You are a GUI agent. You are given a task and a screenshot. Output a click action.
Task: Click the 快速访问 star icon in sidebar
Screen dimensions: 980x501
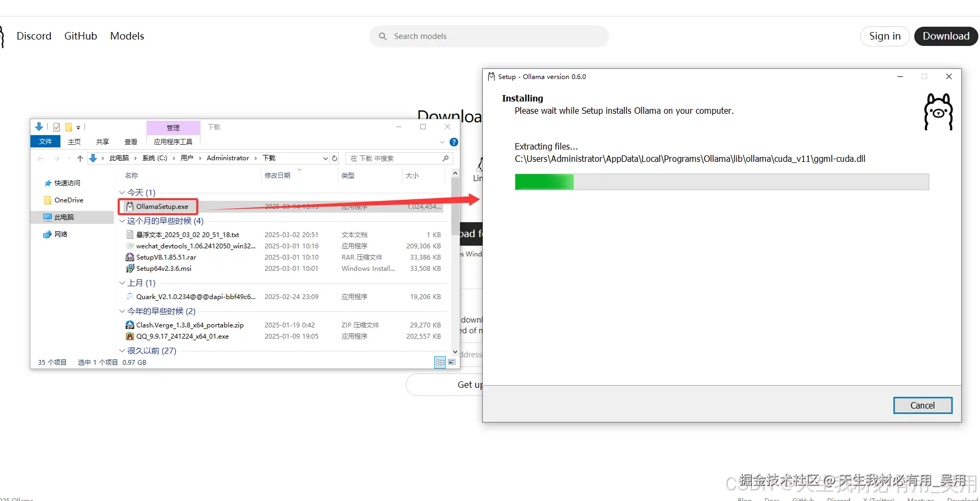(x=48, y=183)
